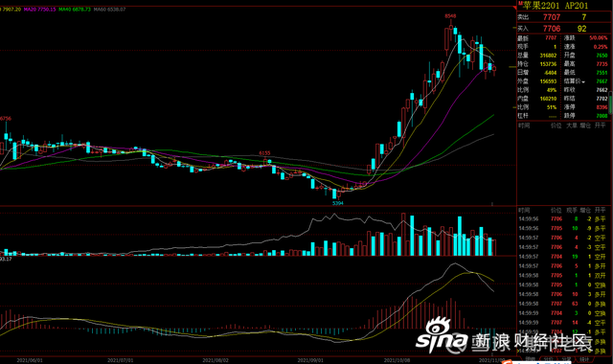
Task: Click the 最高 value 7735
Action: [602, 64]
